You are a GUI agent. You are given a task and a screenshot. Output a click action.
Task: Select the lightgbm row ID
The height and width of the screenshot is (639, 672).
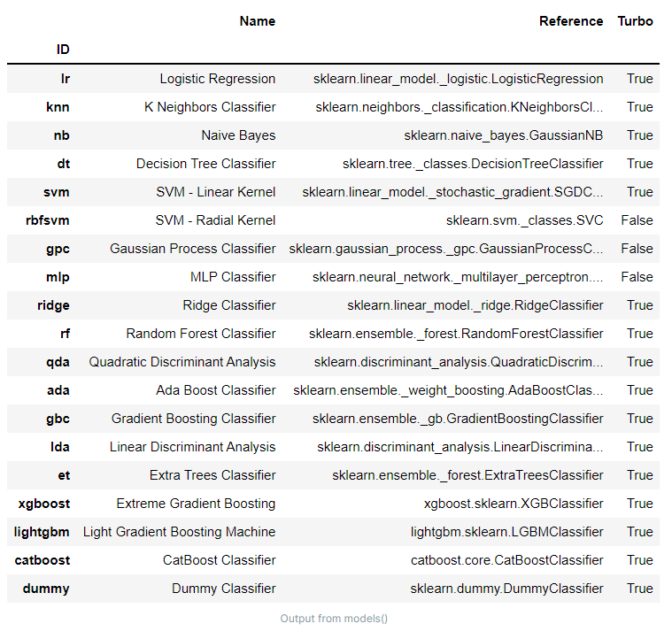[x=42, y=532]
